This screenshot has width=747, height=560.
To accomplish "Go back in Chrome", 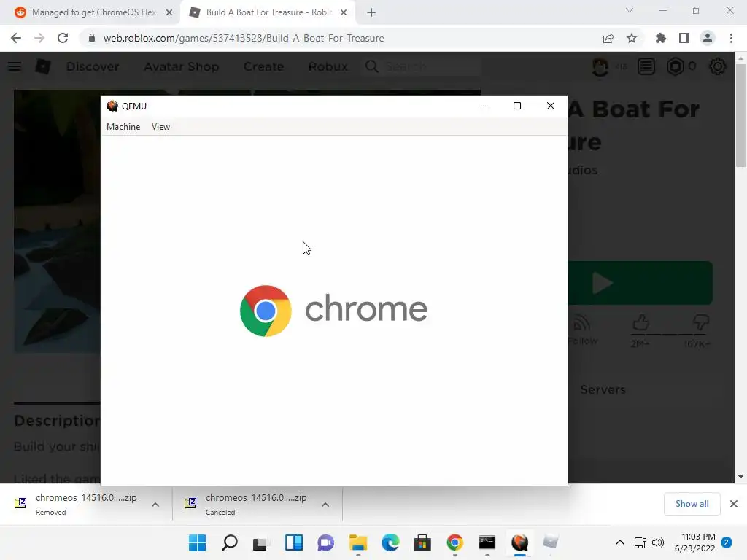I will pos(16,38).
